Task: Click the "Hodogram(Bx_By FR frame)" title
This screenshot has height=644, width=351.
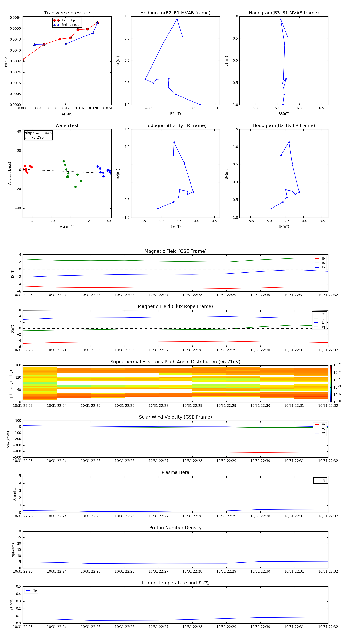Action: [284, 125]
